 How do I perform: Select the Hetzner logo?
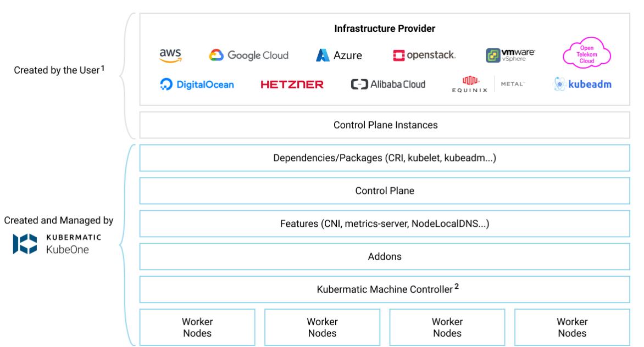292,85
